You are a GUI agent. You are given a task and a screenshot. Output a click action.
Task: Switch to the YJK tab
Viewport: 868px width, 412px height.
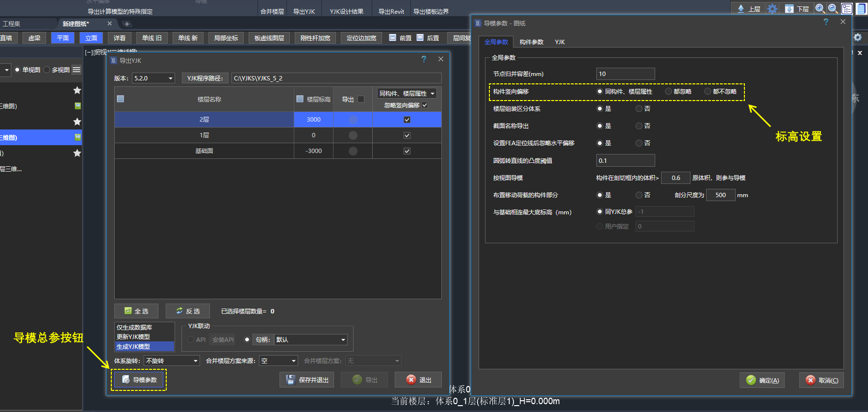[x=560, y=42]
